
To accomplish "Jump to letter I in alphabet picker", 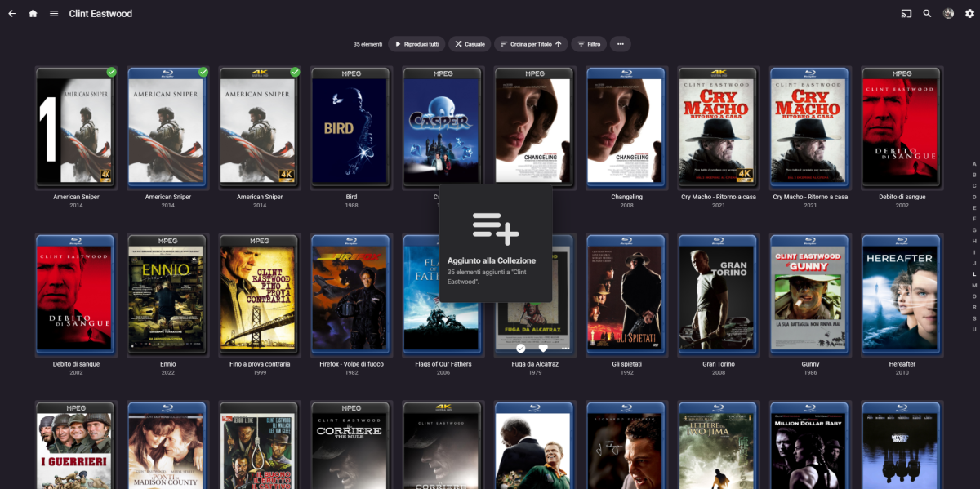I will tap(973, 252).
